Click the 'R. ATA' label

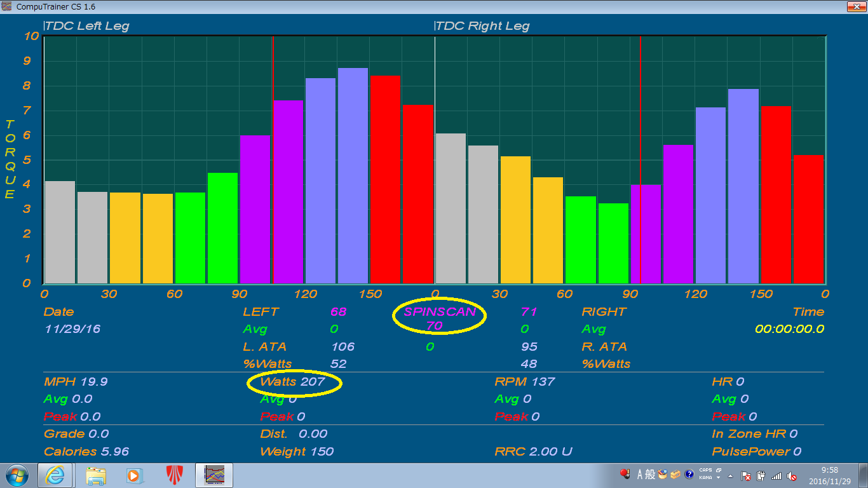[604, 346]
